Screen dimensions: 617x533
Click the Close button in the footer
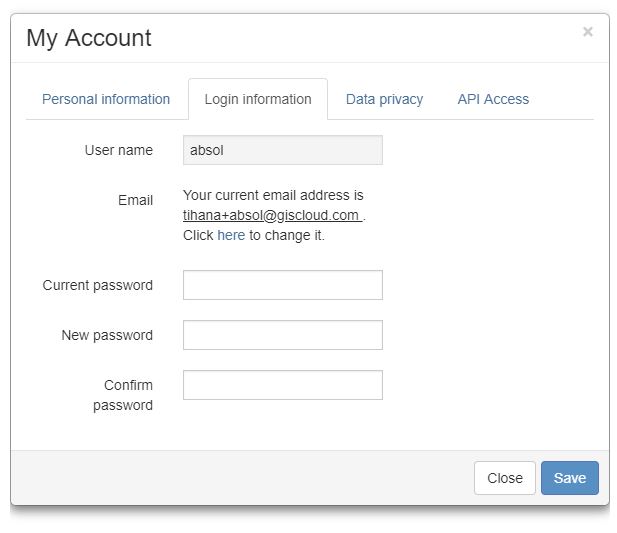504,478
